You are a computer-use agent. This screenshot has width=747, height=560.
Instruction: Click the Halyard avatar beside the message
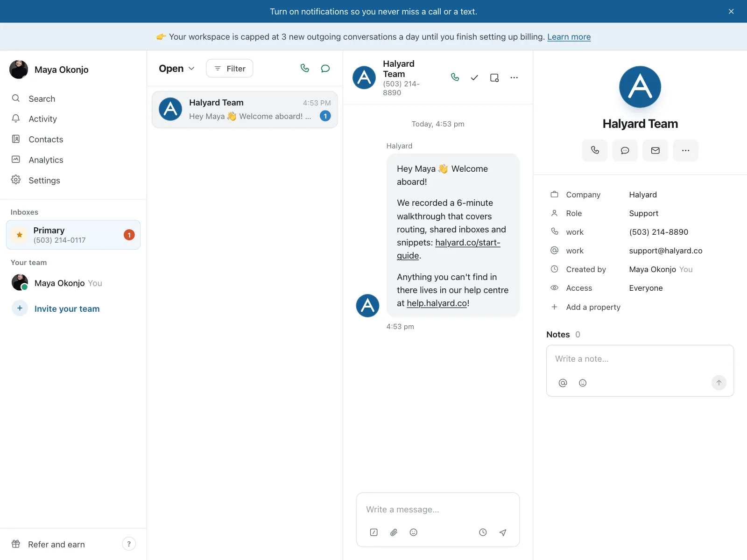point(368,306)
